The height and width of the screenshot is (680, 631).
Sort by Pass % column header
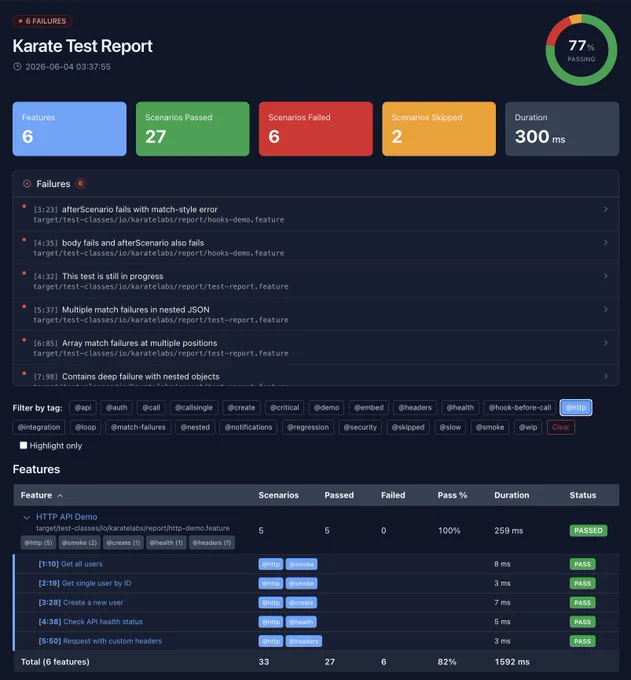point(452,495)
